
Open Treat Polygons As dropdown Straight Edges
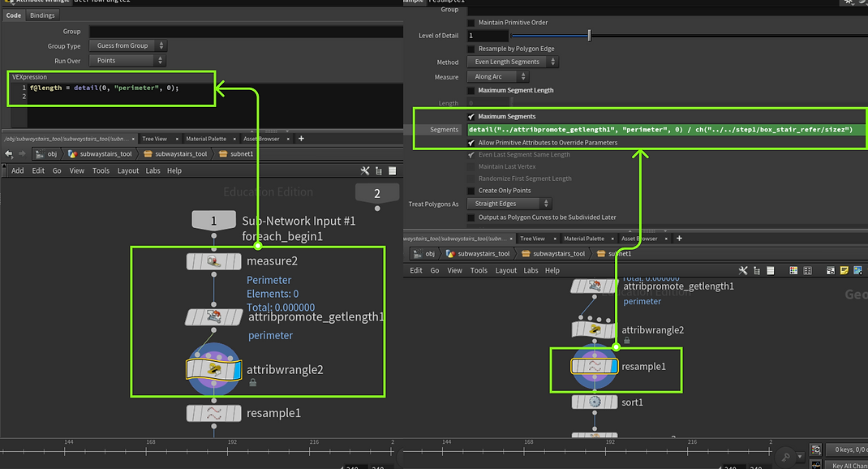(x=509, y=203)
